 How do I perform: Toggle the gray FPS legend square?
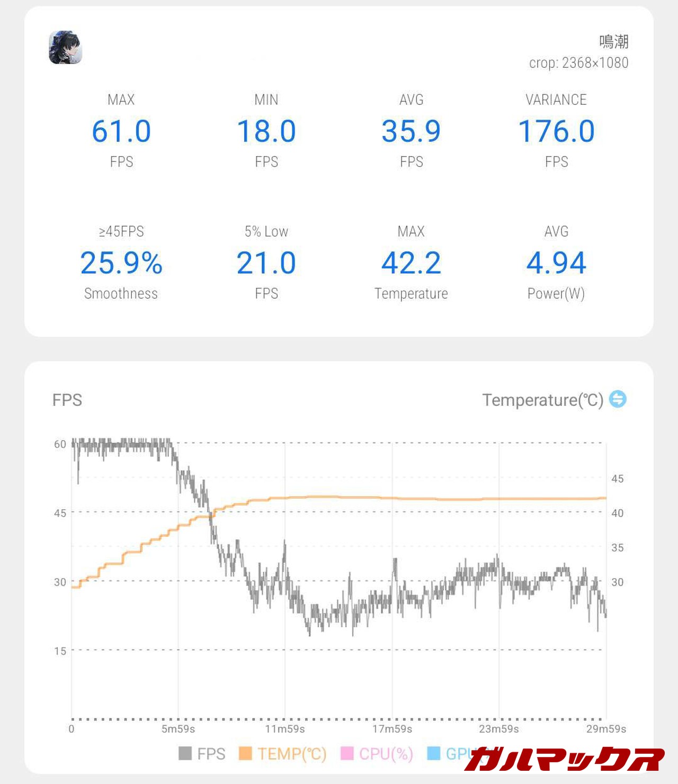(185, 753)
